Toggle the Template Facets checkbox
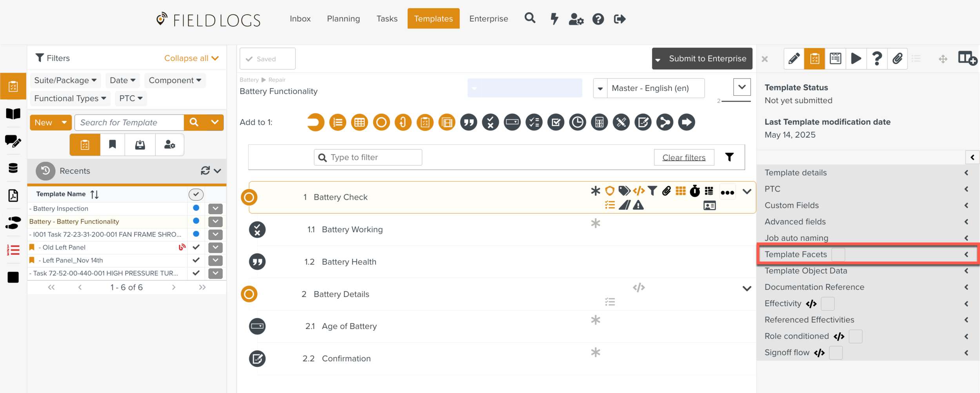Image resolution: width=980 pixels, height=393 pixels. pos(838,255)
